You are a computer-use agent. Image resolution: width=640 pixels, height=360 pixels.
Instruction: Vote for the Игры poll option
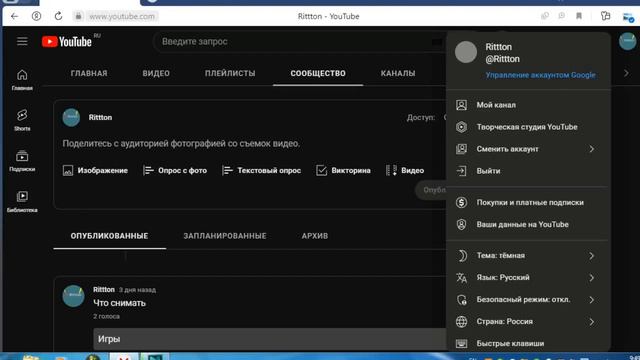click(x=269, y=339)
